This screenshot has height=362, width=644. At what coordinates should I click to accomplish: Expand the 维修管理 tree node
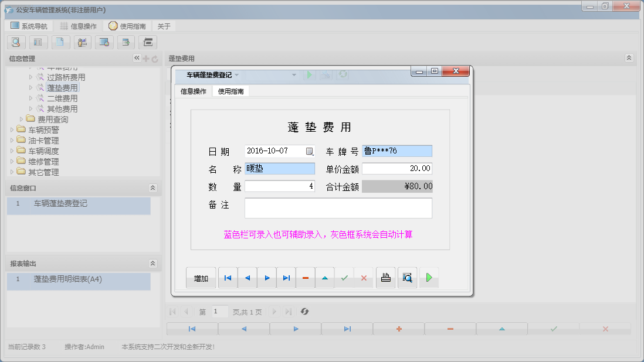[11, 161]
